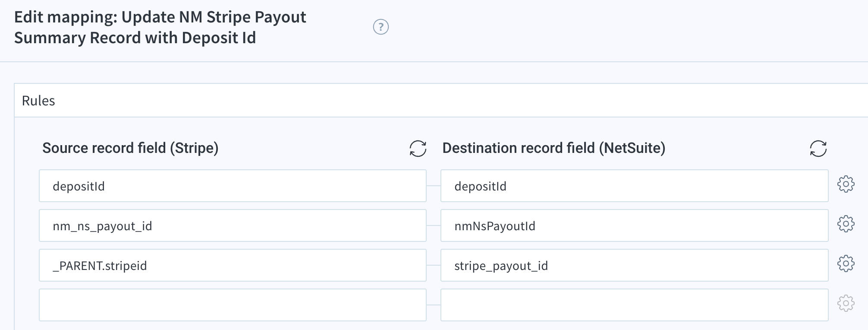Edit source field depositId
The width and height of the screenshot is (868, 330).
pos(233,186)
